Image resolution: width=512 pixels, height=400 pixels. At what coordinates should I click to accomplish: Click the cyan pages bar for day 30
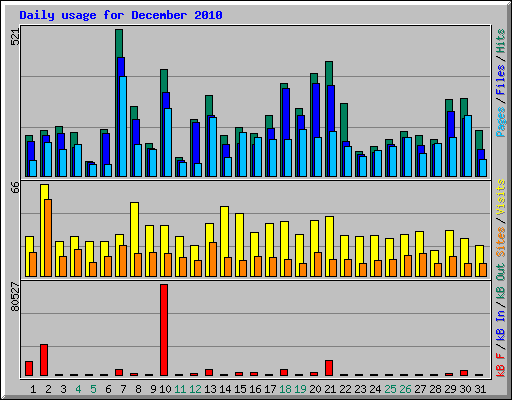coord(468,146)
